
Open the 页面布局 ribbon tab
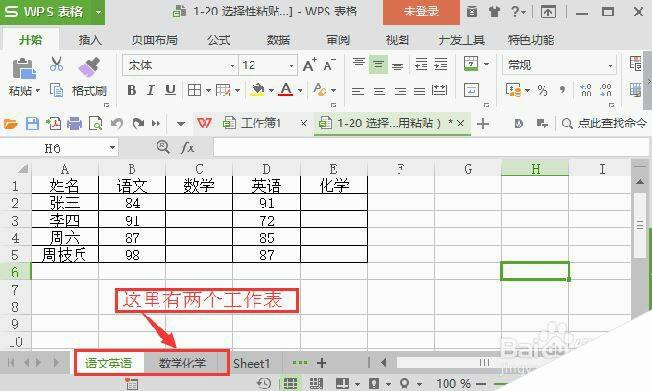coord(155,40)
